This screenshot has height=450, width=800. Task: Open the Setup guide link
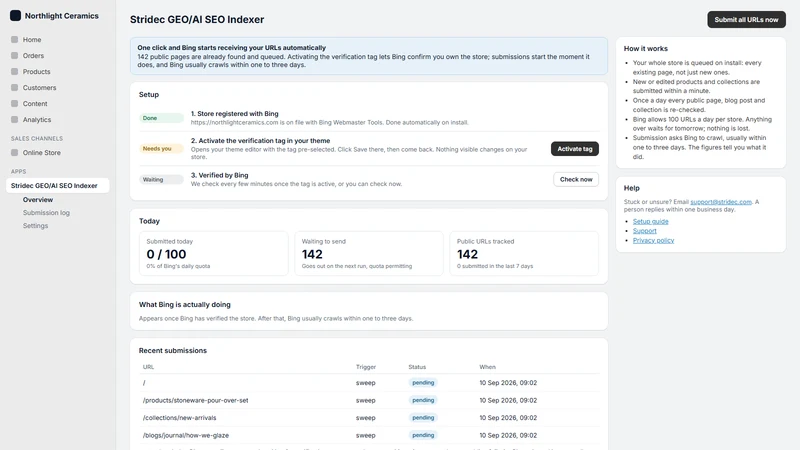pyautogui.click(x=651, y=221)
